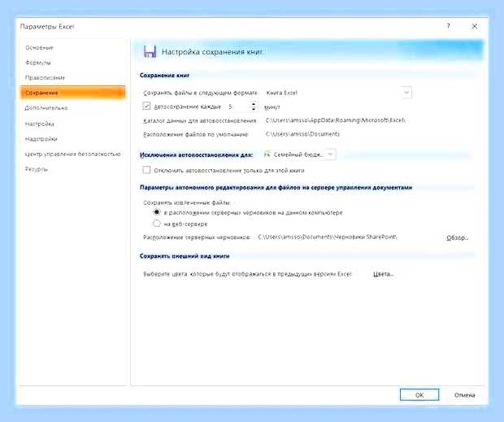Open the Ресурсы category
Image resolution: width=504 pixels, height=422 pixels.
coord(37,169)
